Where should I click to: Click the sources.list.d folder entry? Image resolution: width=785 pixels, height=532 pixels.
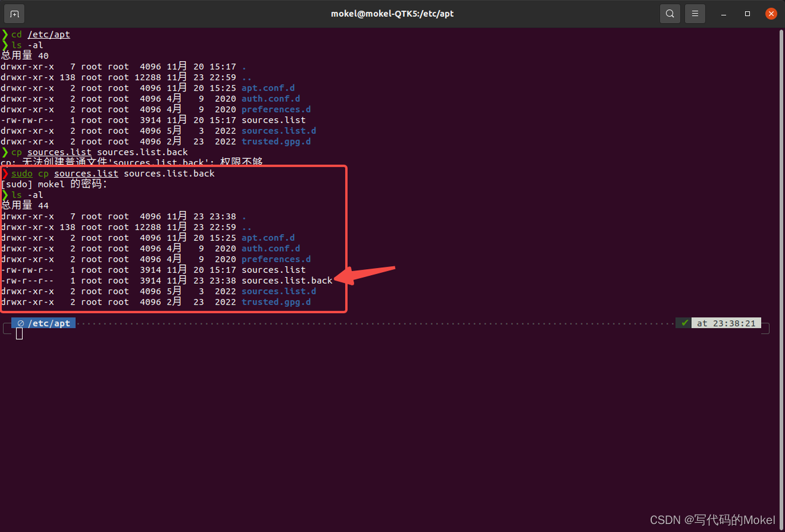coord(278,291)
